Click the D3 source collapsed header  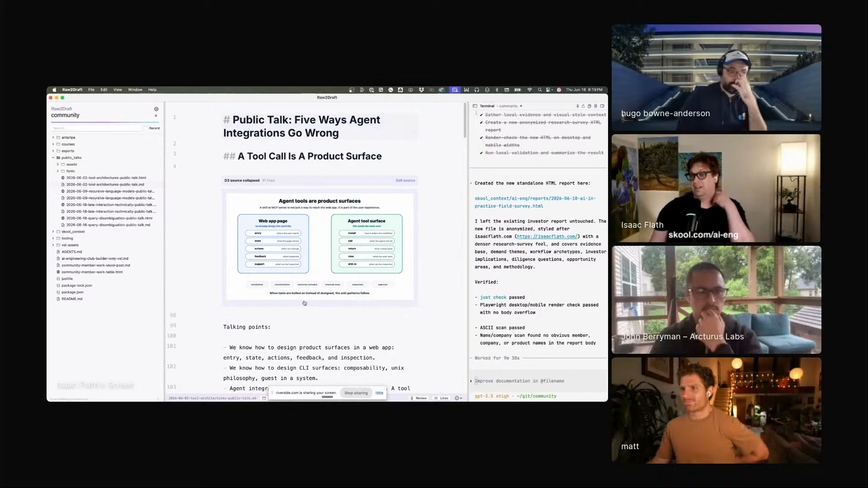click(x=320, y=180)
